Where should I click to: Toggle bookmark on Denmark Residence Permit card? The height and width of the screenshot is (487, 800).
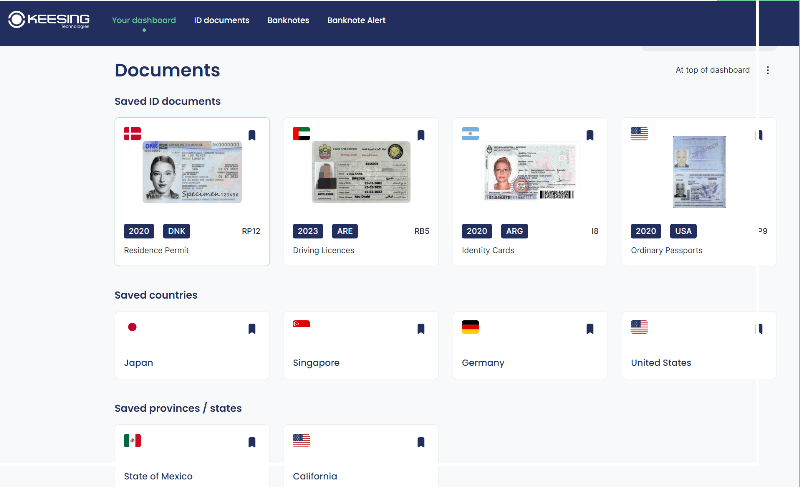252,135
